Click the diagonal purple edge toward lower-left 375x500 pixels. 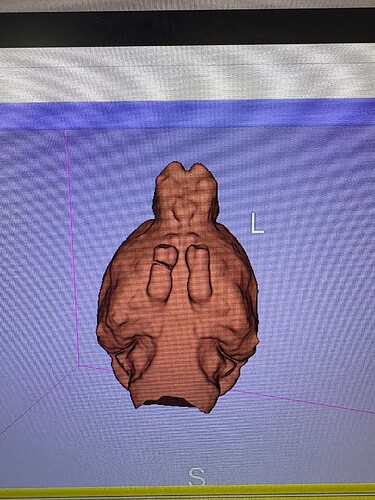point(38,401)
